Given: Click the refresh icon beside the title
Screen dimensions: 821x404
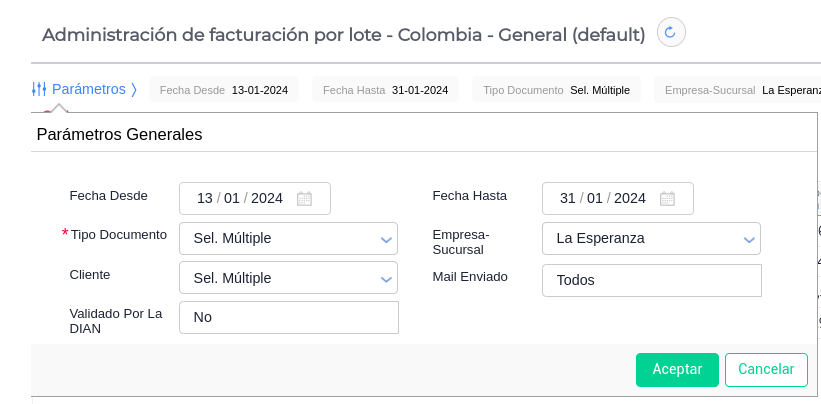Looking at the screenshot, I should point(670,33).
